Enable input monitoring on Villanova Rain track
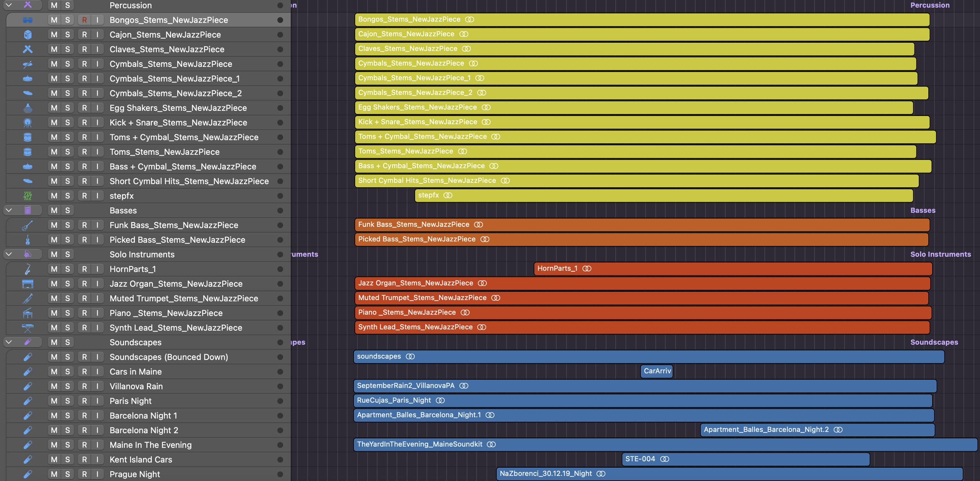This screenshot has width=980, height=481. (97, 386)
